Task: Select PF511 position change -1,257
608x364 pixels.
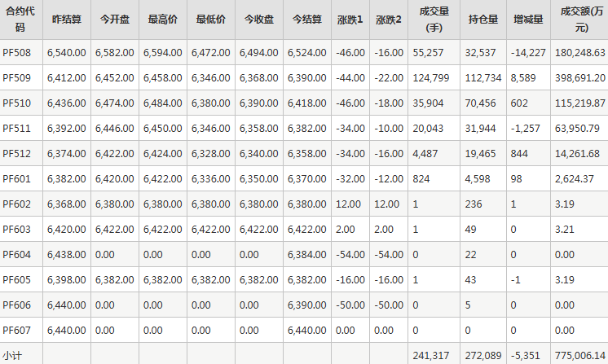Action: coord(526,128)
